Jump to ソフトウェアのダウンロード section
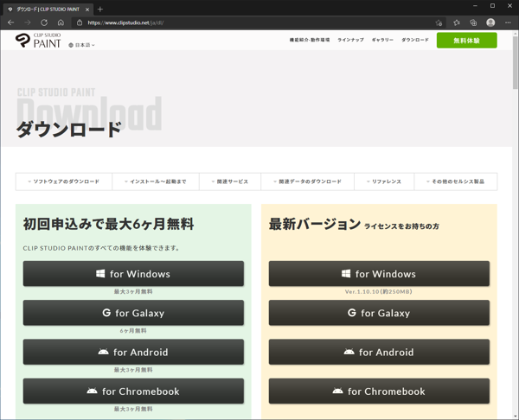 click(64, 181)
